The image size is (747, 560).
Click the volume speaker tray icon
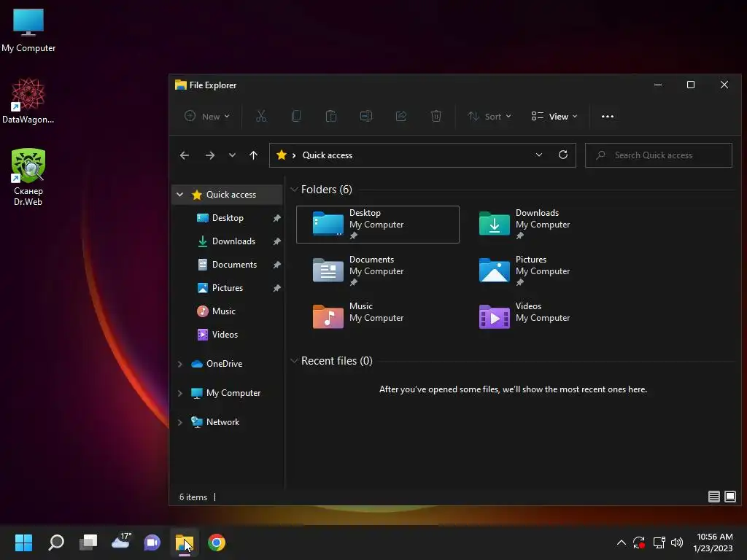[x=677, y=542]
